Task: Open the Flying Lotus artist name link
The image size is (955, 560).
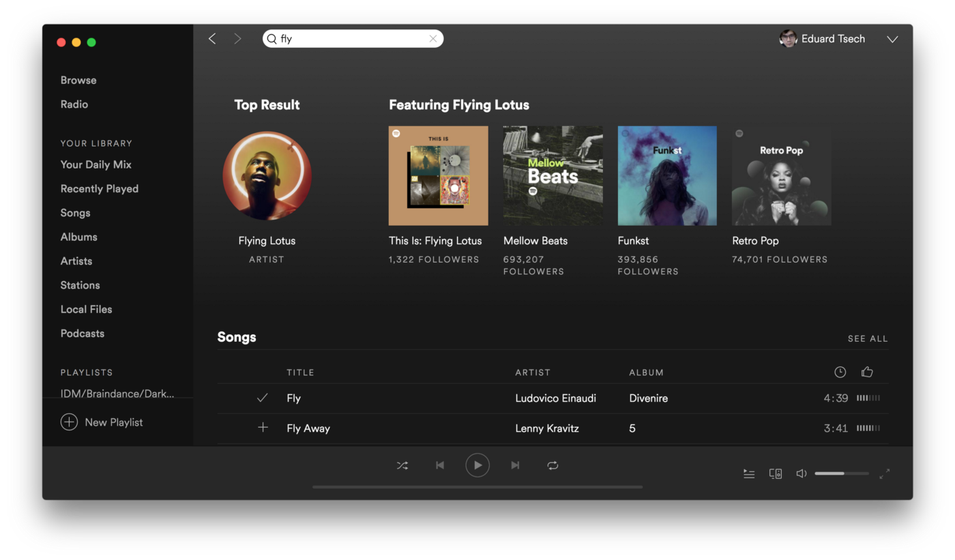Action: pyautogui.click(x=267, y=241)
